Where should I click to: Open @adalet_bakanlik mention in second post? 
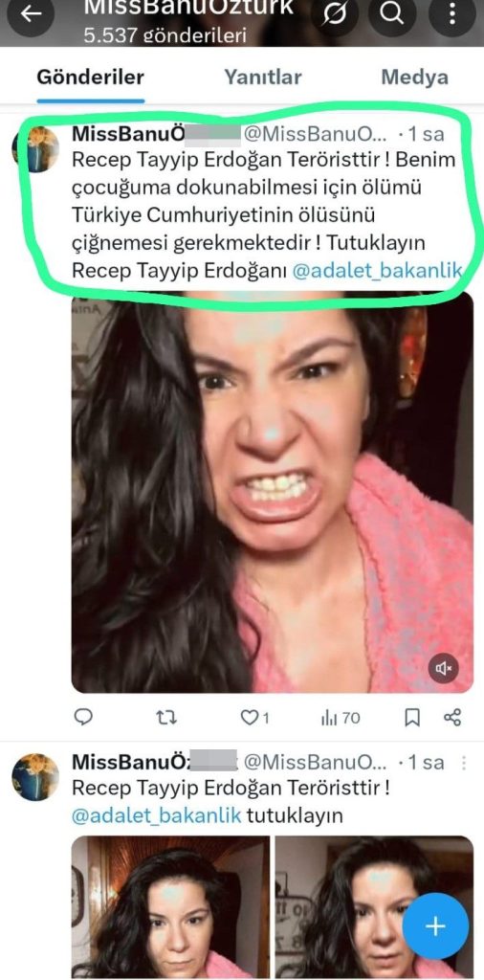[156, 815]
